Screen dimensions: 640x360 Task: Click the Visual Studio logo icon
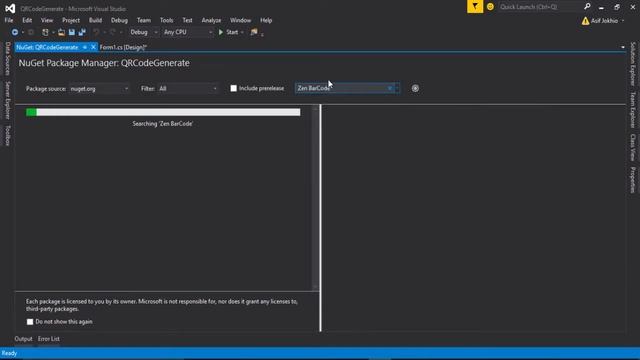(10, 8)
